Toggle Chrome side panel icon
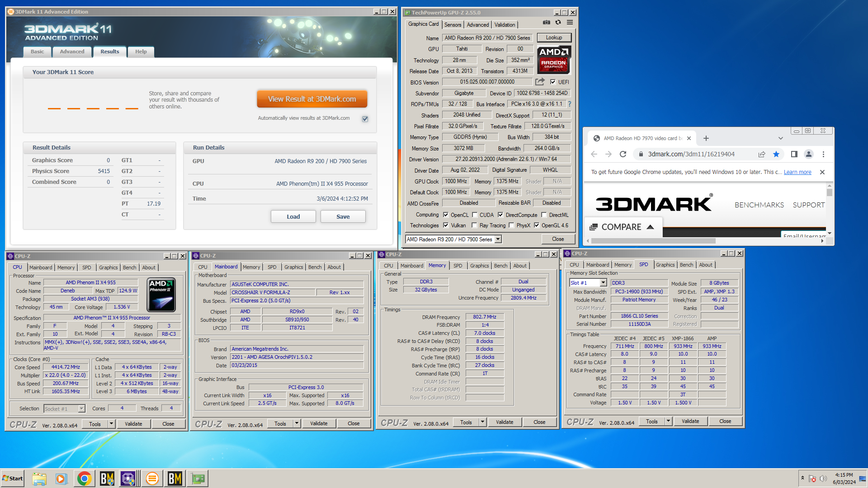This screenshot has height=488, width=868. point(794,154)
